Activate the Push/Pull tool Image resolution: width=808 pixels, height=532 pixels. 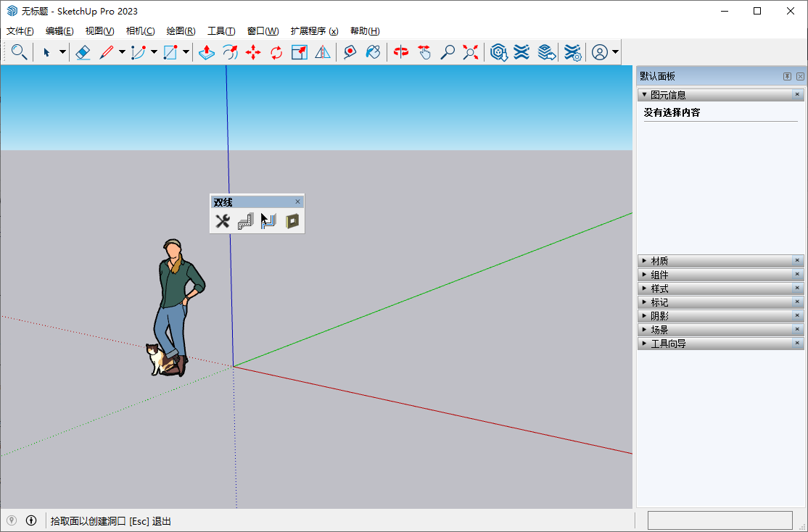(207, 52)
